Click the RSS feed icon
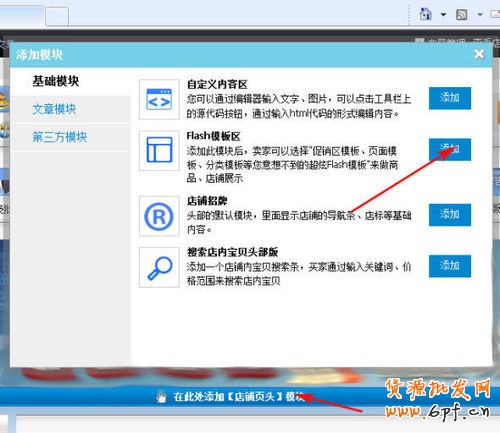500x433 pixels. click(462, 15)
